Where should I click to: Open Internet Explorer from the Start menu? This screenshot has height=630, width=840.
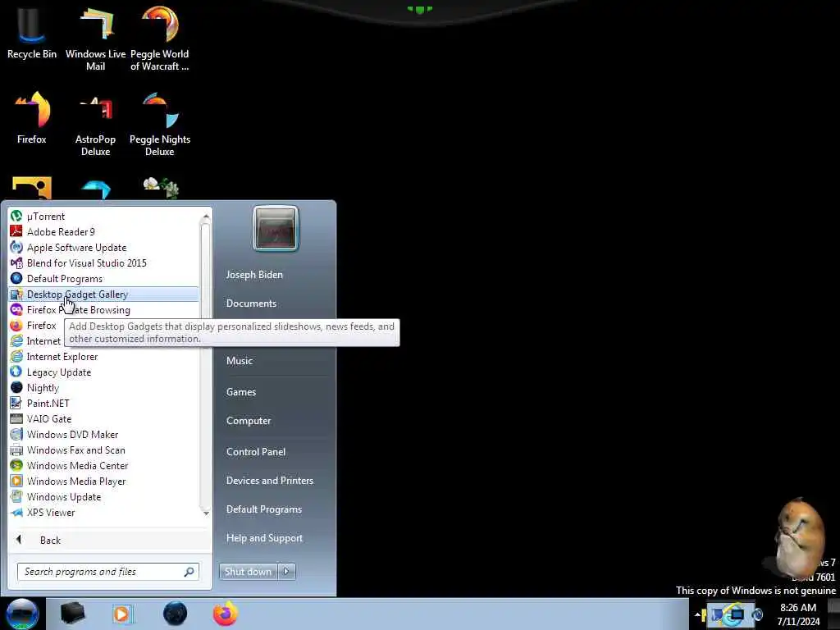tap(103, 356)
